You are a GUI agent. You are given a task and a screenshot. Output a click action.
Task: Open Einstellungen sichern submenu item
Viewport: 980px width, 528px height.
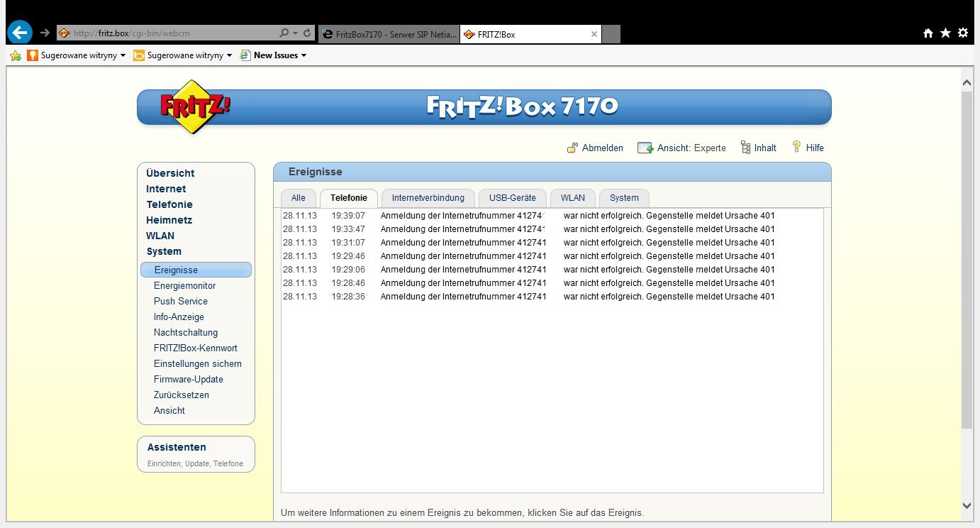[x=198, y=363]
